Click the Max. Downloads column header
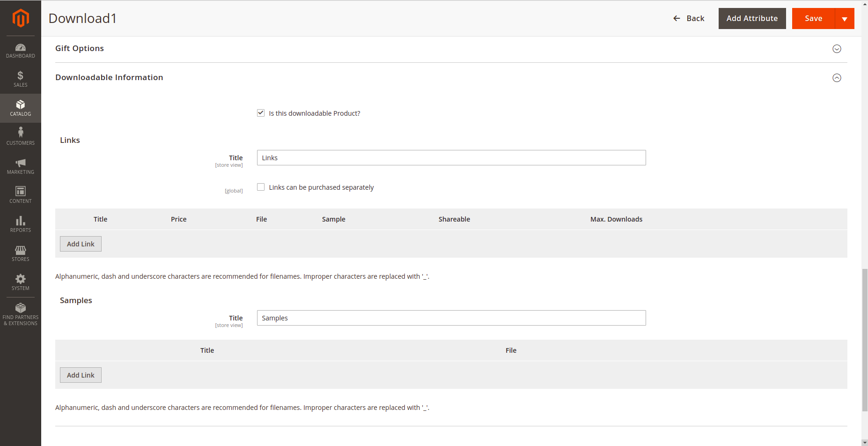 (616, 219)
